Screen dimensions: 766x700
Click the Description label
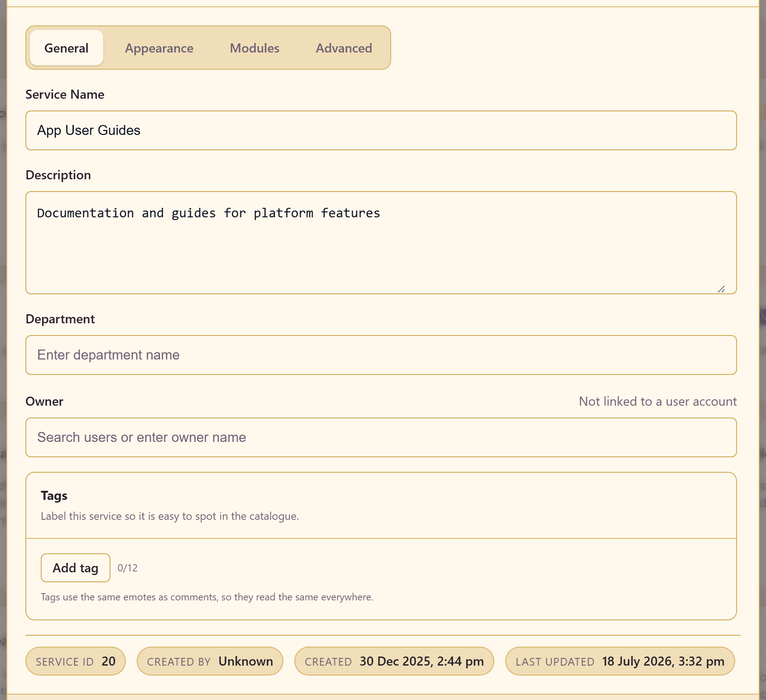[58, 175]
